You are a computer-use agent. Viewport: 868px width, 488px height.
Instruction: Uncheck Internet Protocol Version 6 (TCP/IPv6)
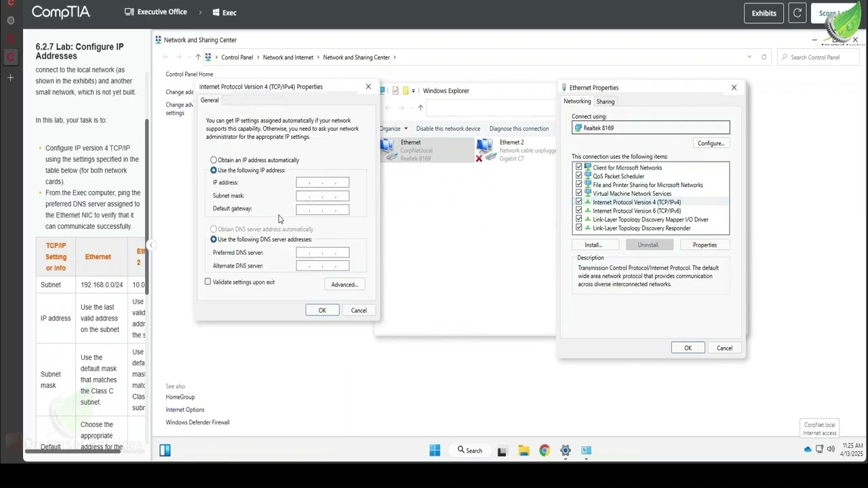[x=578, y=211]
